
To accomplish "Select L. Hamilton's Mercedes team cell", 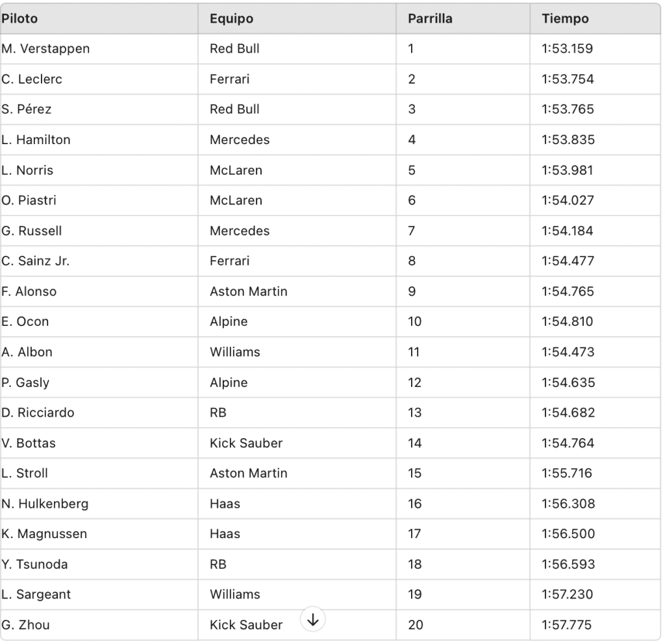I will click(x=240, y=140).
